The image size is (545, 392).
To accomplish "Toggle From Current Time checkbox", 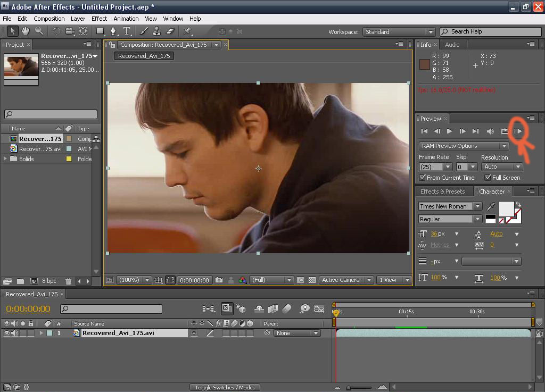I will point(422,178).
